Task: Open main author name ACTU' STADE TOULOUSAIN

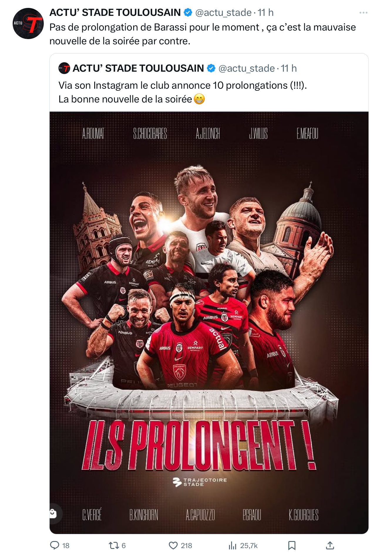Action: pos(115,12)
